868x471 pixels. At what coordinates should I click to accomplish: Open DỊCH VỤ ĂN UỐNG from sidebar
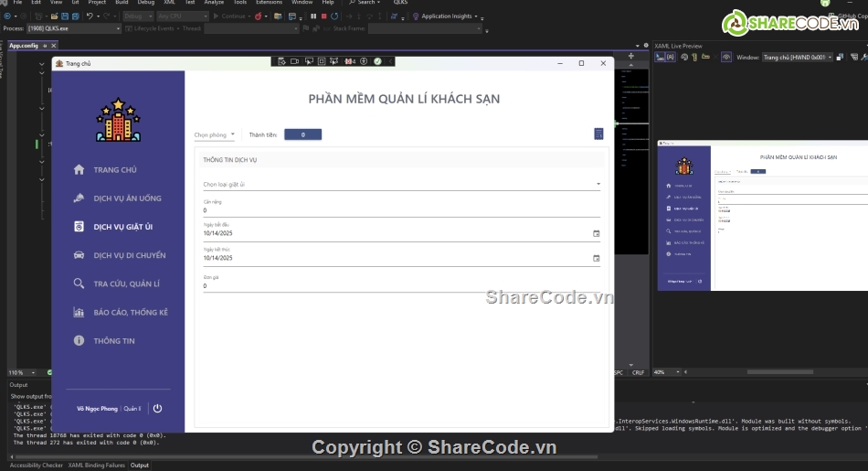tap(127, 198)
